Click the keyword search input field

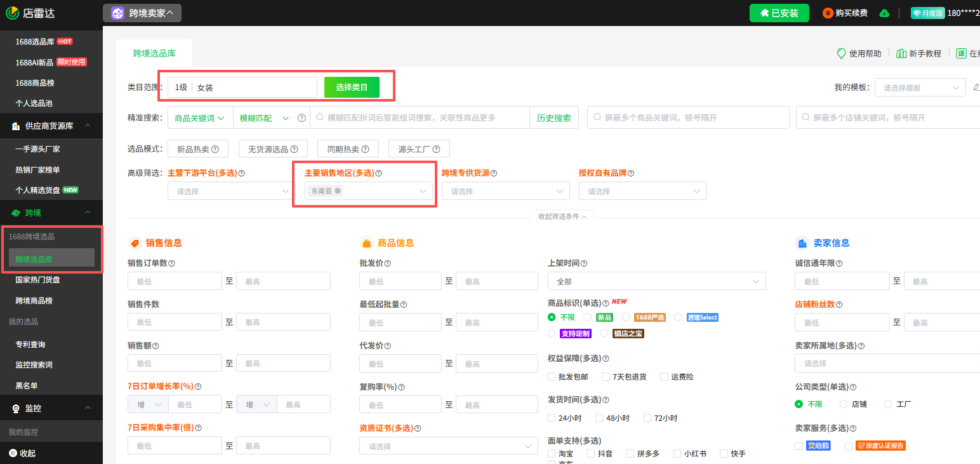point(420,117)
